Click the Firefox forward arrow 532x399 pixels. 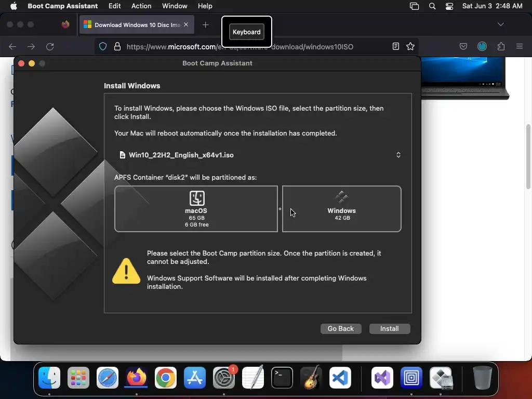pos(31,46)
